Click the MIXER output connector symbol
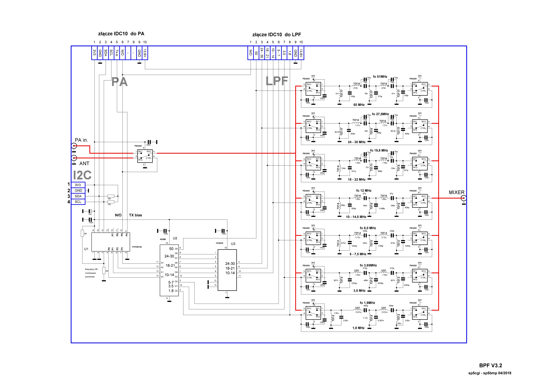 click(464, 198)
